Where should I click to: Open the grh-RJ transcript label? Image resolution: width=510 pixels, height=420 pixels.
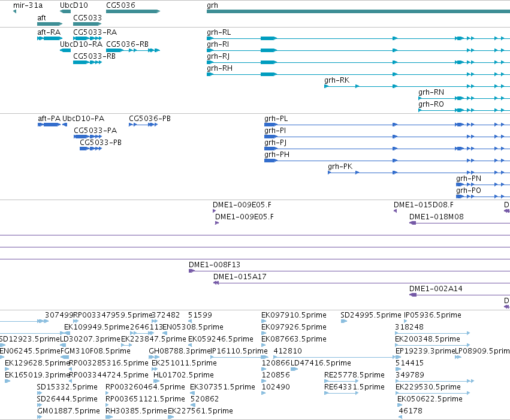click(x=218, y=56)
